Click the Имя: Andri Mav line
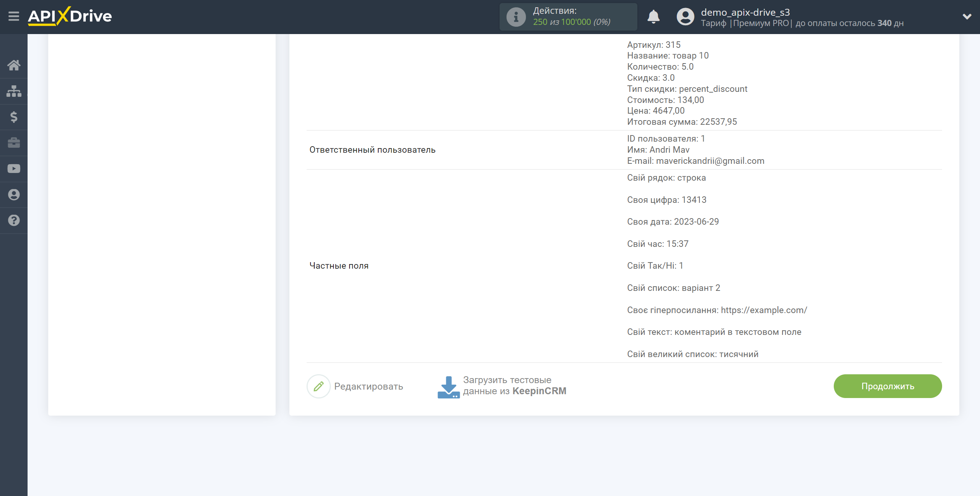Screen dimensions: 980x496 [658, 150]
